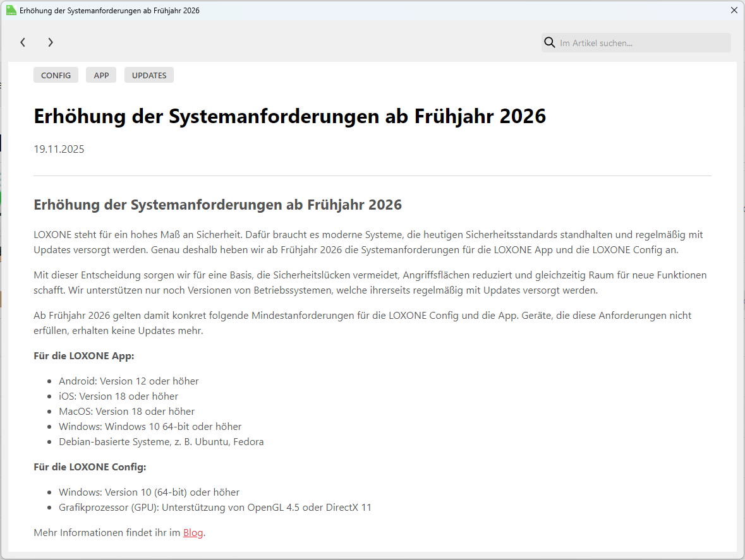Click 'Android: Version 12 oder höher'
The width and height of the screenshot is (745, 560).
[x=129, y=381]
